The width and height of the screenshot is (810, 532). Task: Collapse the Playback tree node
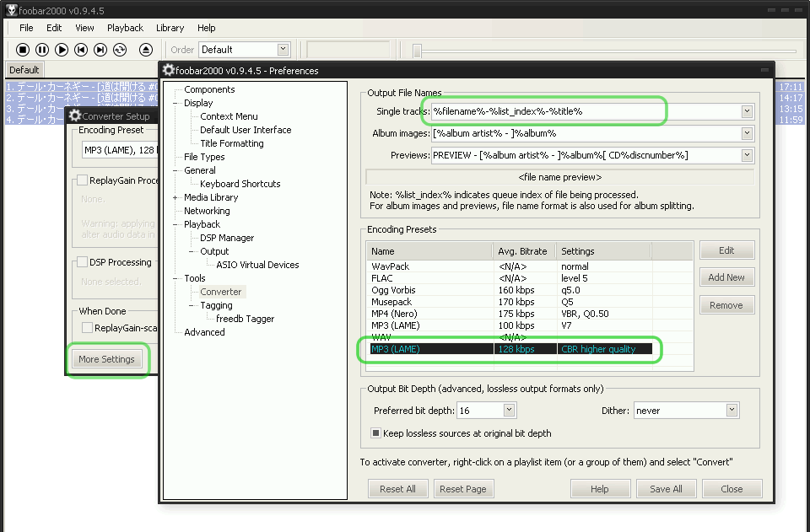[x=175, y=224]
